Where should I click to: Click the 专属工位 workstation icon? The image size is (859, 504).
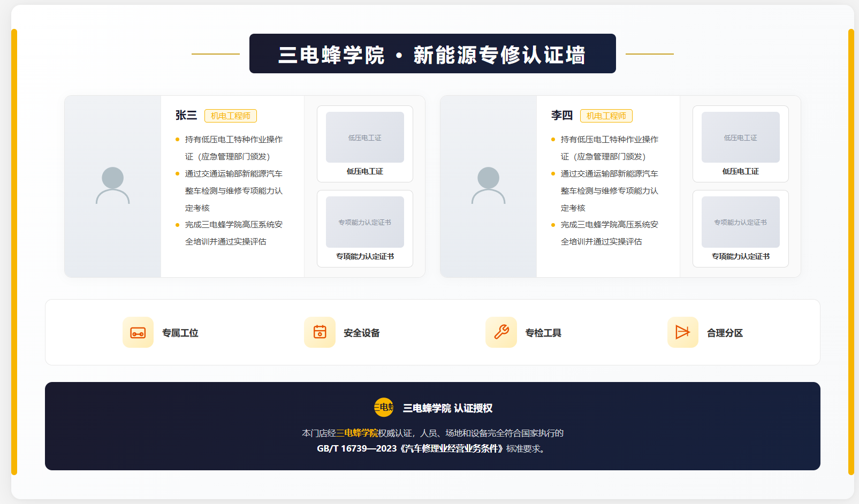click(x=138, y=332)
